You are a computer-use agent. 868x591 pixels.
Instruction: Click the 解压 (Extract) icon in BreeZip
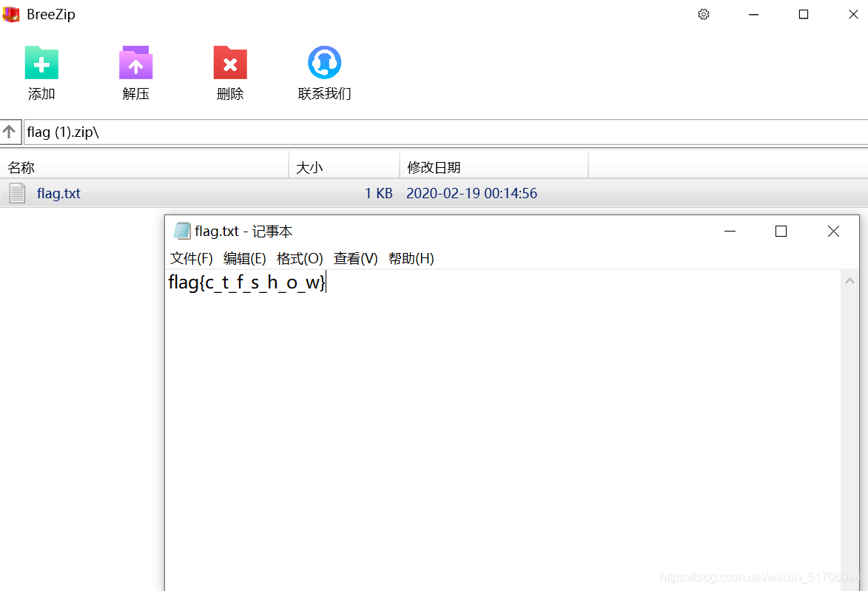coord(135,63)
